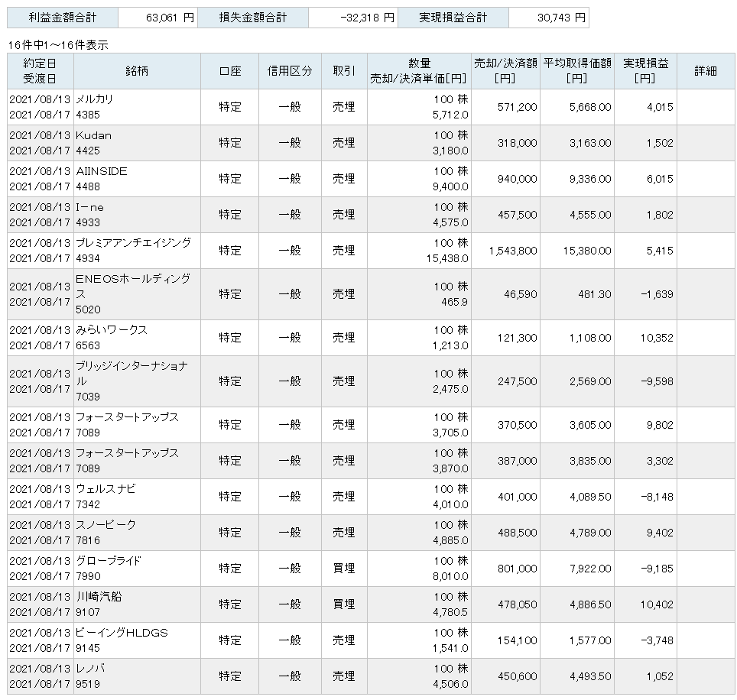This screenshot has width=737, height=700.
Task: Click the プレミアアンチエイジング stock name
Action: [x=133, y=243]
